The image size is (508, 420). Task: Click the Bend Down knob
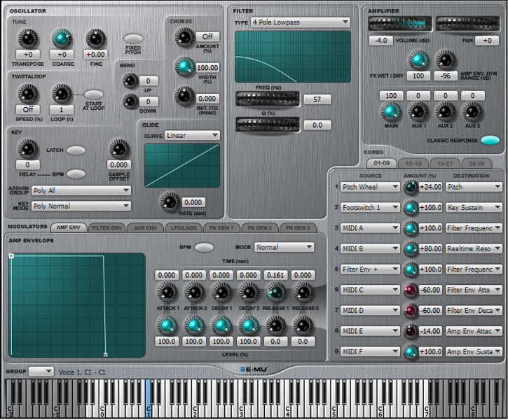(x=130, y=101)
